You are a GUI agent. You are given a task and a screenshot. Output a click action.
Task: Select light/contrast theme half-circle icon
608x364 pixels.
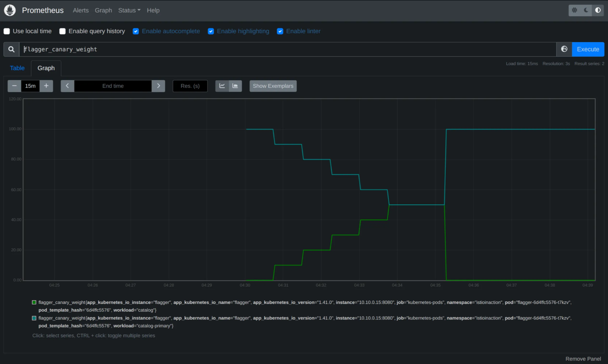pyautogui.click(x=598, y=10)
